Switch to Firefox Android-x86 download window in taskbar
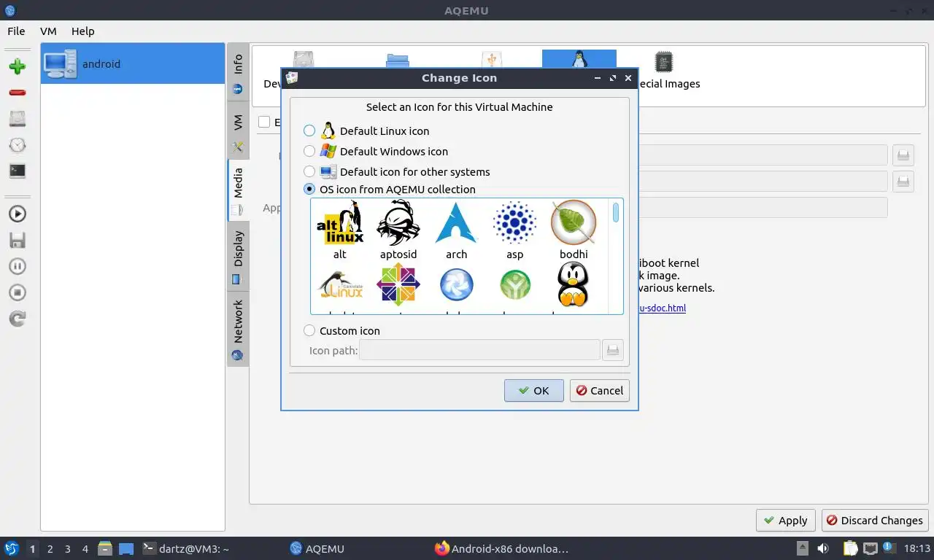 pos(501,548)
